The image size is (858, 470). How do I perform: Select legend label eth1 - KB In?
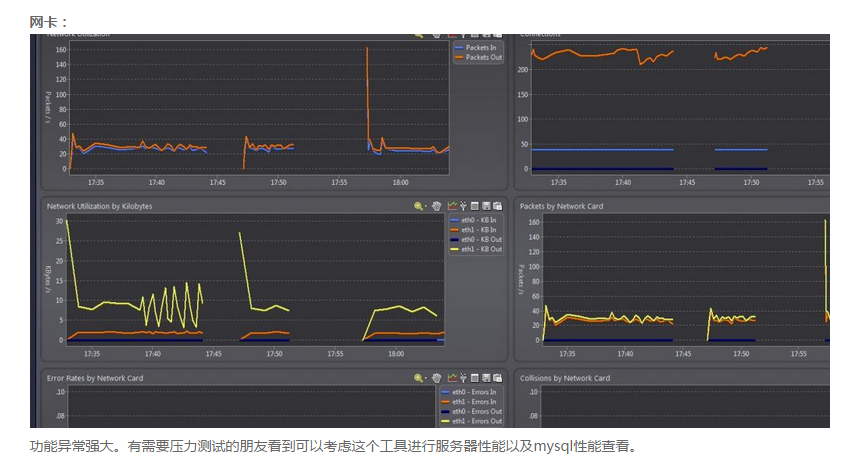click(x=479, y=230)
